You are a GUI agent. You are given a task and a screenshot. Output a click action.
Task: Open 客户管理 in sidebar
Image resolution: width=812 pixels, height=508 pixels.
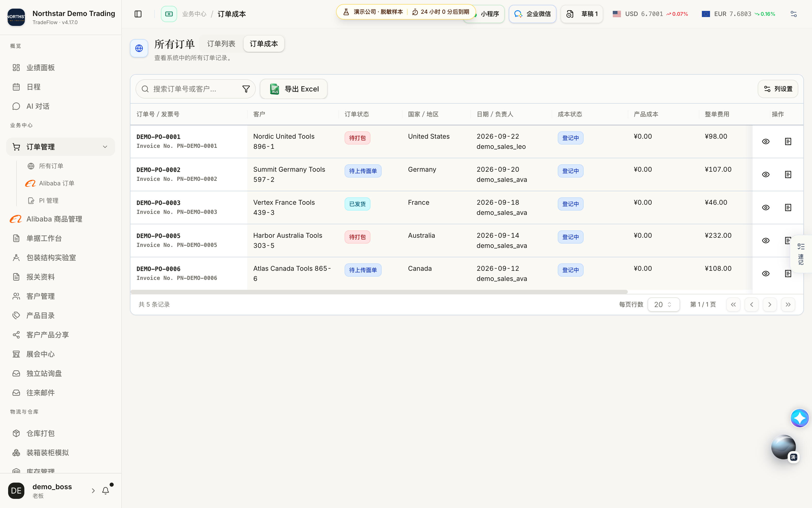[60, 296]
